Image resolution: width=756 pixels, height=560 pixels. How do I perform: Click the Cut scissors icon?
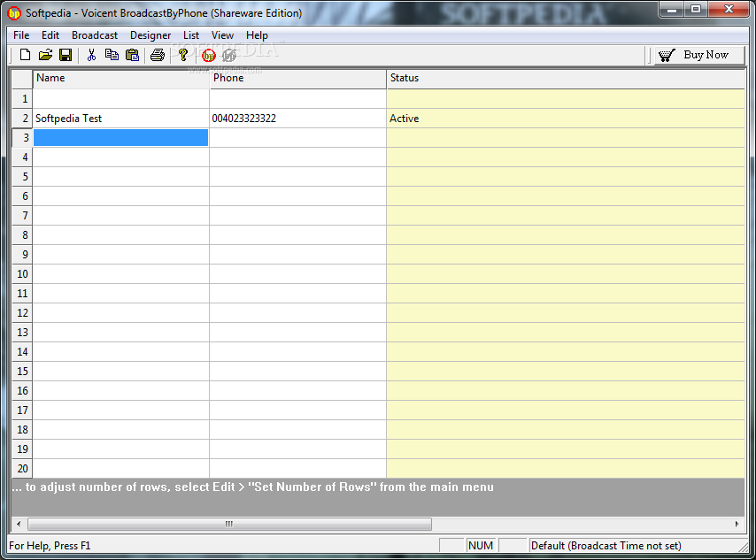coord(91,55)
